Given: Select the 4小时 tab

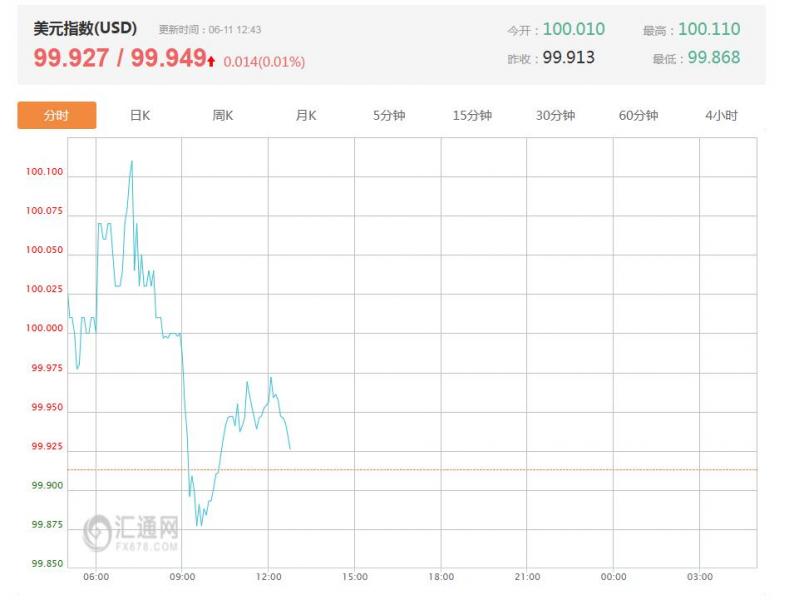Looking at the screenshot, I should (x=721, y=116).
